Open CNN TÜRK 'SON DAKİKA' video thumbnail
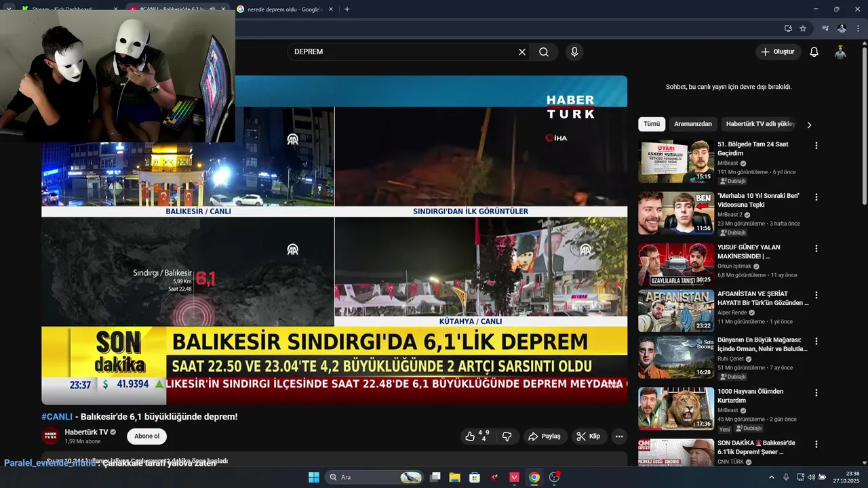The width and height of the screenshot is (868, 488). tap(676, 453)
